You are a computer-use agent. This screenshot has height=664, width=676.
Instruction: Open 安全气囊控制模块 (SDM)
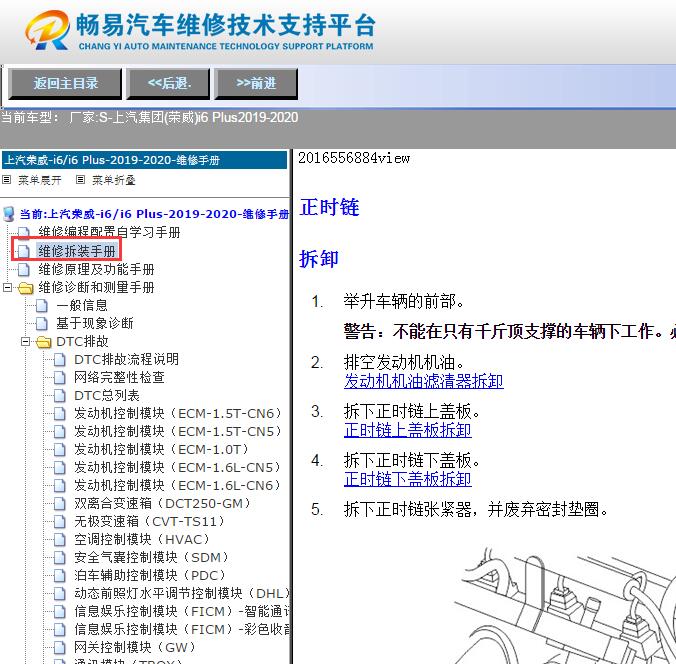[x=151, y=558]
